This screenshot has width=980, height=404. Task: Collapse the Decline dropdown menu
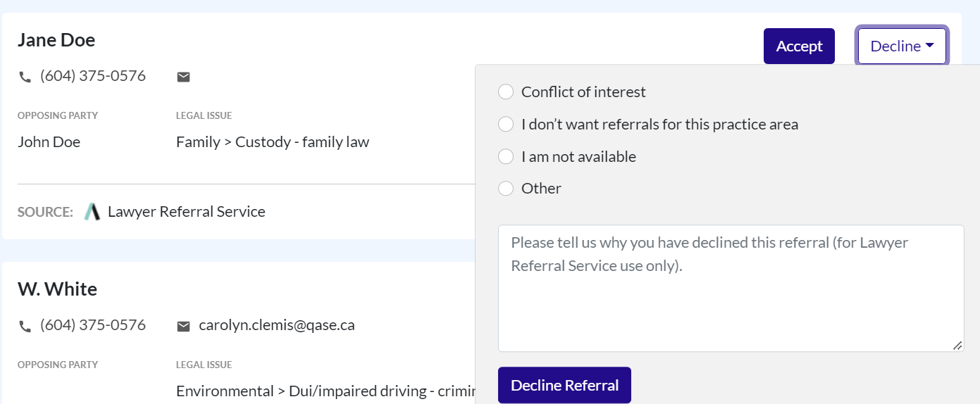tap(902, 46)
